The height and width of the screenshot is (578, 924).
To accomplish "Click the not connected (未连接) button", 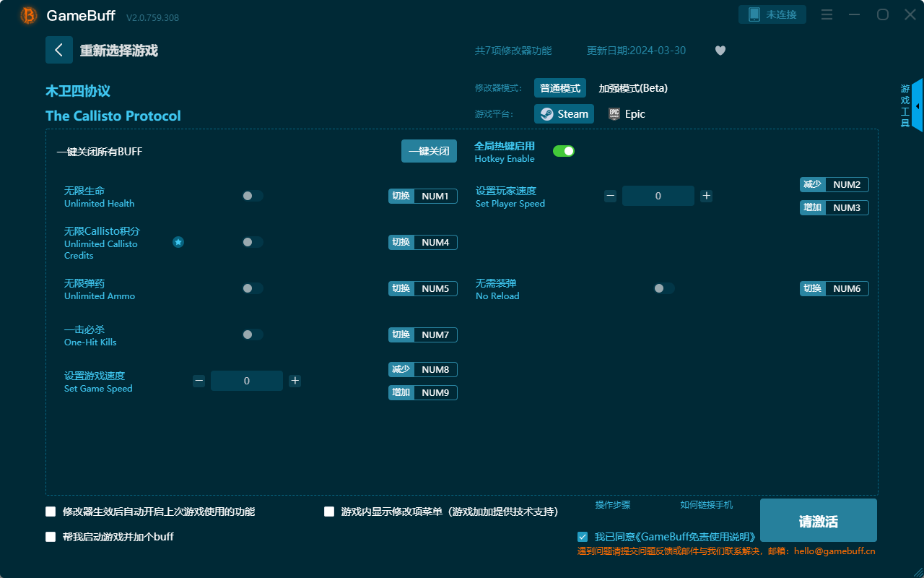I will pos(772,14).
